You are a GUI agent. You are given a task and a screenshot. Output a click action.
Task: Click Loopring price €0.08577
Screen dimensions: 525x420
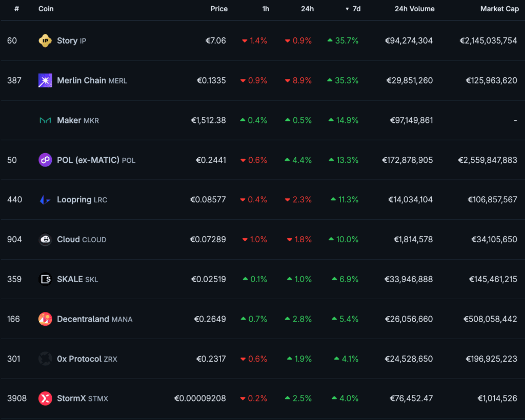208,200
